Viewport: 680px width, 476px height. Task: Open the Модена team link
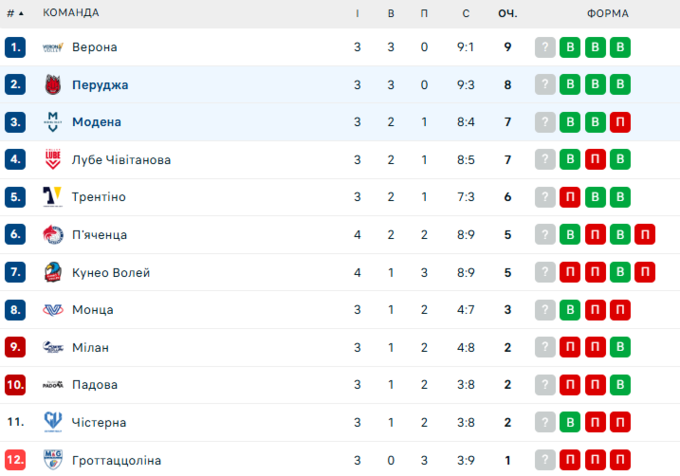coord(97,122)
